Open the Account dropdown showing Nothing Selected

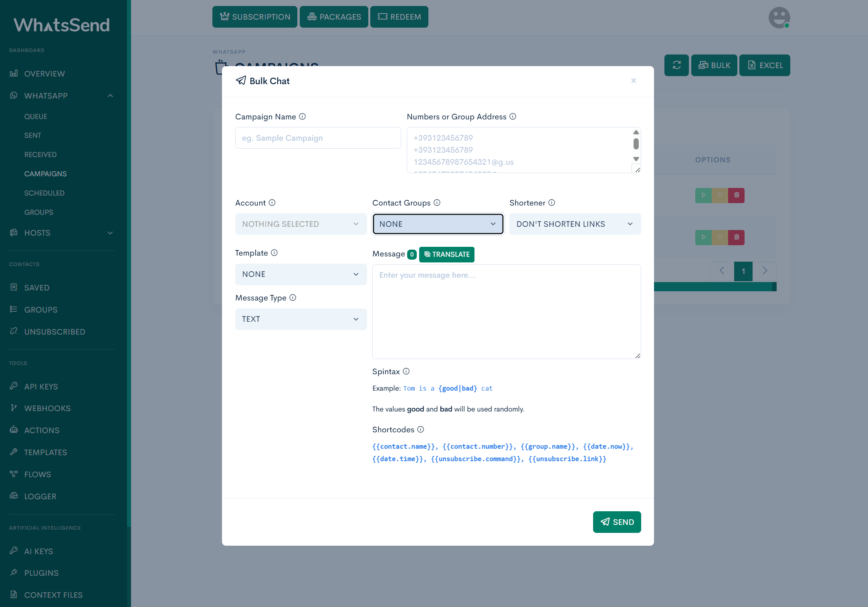pos(301,224)
